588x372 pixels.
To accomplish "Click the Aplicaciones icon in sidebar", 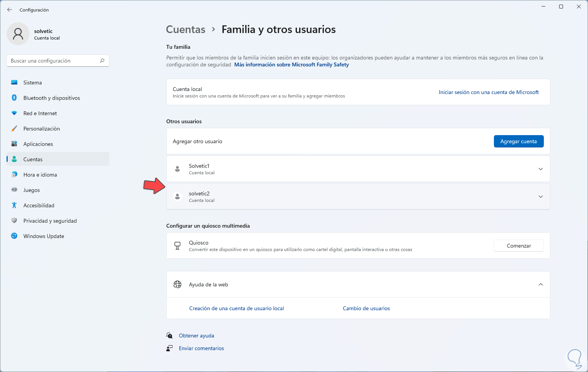I will (x=14, y=144).
